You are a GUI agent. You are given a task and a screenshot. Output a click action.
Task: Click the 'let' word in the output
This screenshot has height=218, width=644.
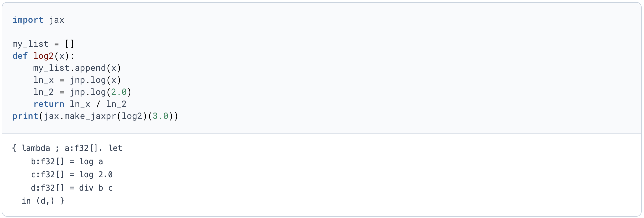115,148
